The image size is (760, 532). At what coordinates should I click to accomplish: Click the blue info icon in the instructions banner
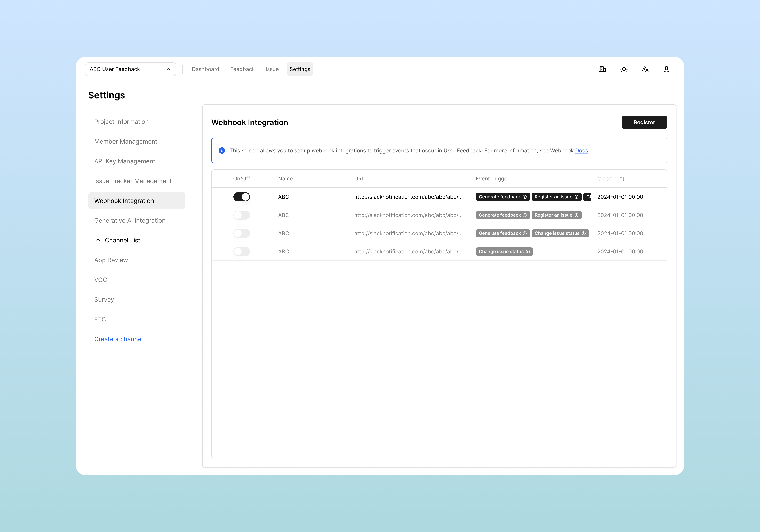tap(222, 150)
